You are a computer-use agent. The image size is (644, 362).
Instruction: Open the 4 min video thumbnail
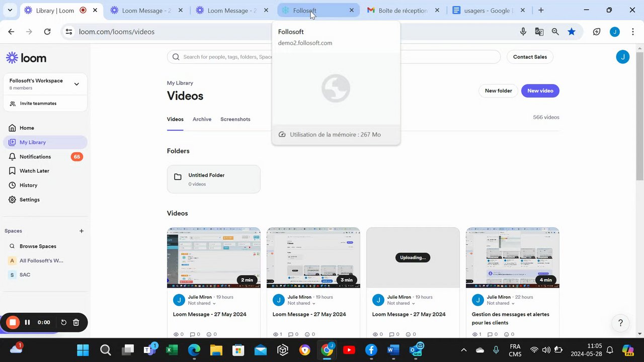[x=513, y=257]
